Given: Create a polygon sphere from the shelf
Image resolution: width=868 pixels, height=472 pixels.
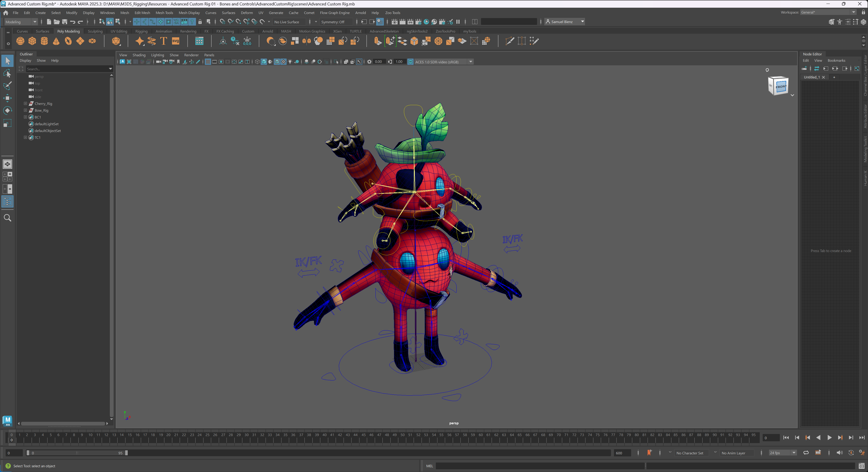Looking at the screenshot, I should click(x=20, y=41).
